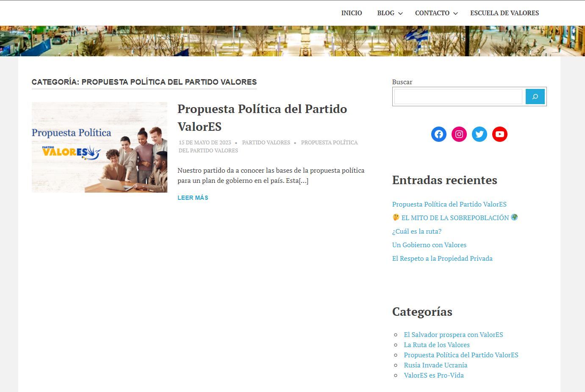Open the Propuesta Política post thumbnail
Image resolution: width=585 pixels, height=392 pixels.
[x=100, y=147]
